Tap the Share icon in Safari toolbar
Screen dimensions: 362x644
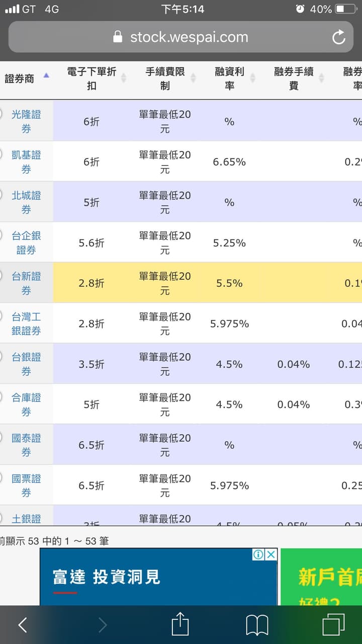point(180,624)
